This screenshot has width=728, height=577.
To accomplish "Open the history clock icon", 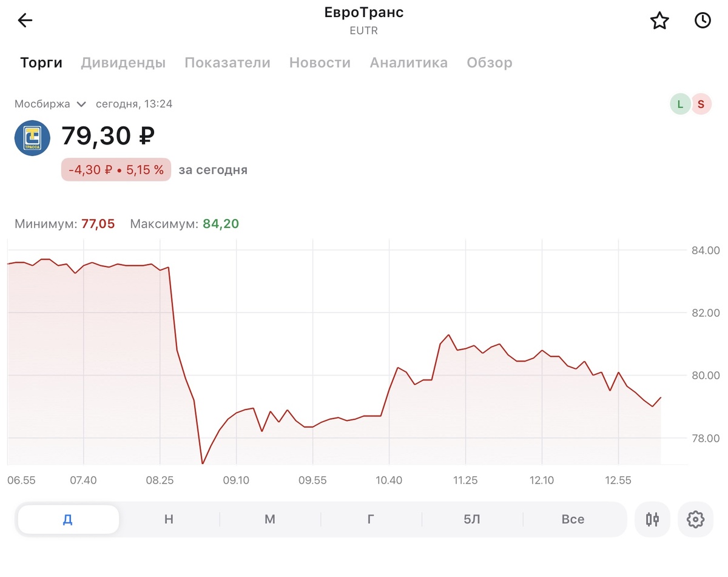I will point(703,21).
